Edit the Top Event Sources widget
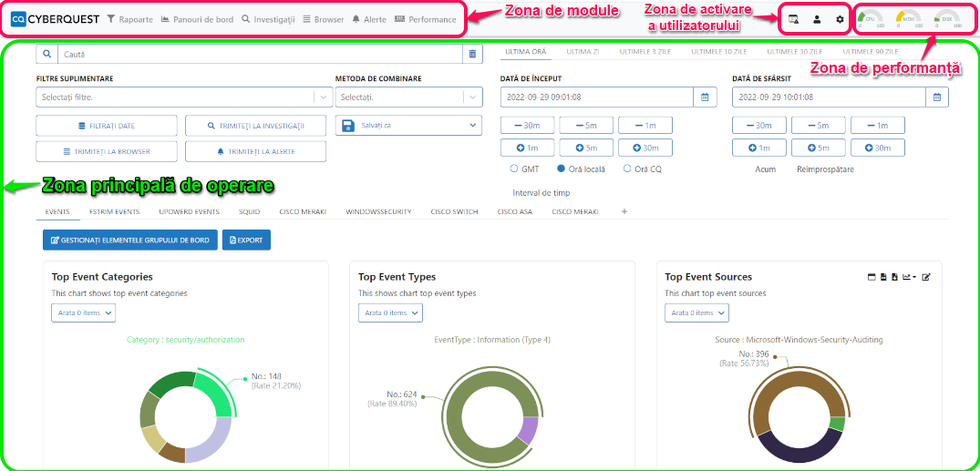The image size is (980, 471). click(926, 277)
